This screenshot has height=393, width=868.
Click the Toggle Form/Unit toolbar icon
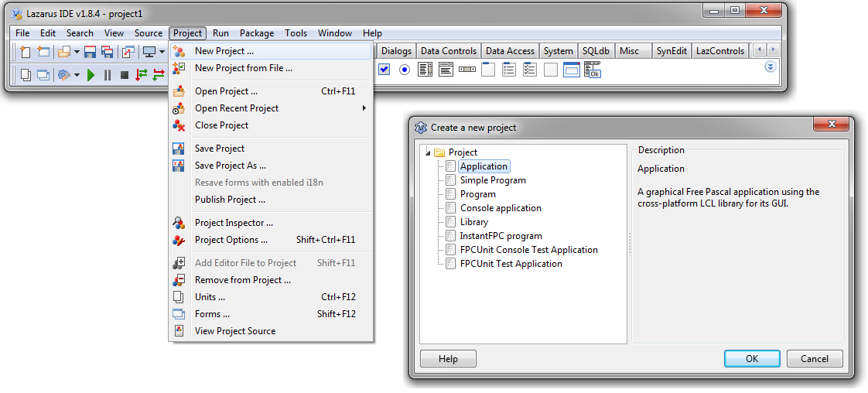pyautogui.click(x=128, y=52)
